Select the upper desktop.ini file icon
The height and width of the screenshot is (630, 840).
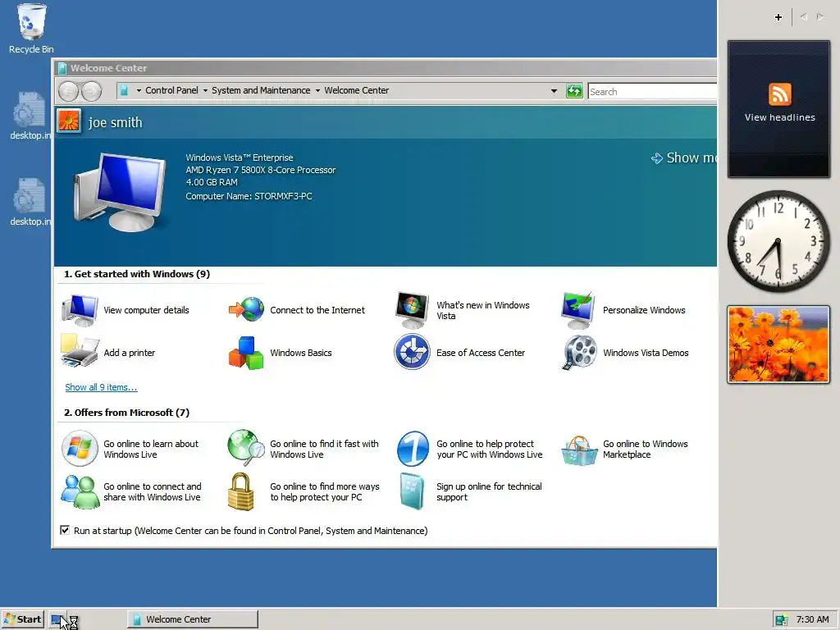(30, 109)
